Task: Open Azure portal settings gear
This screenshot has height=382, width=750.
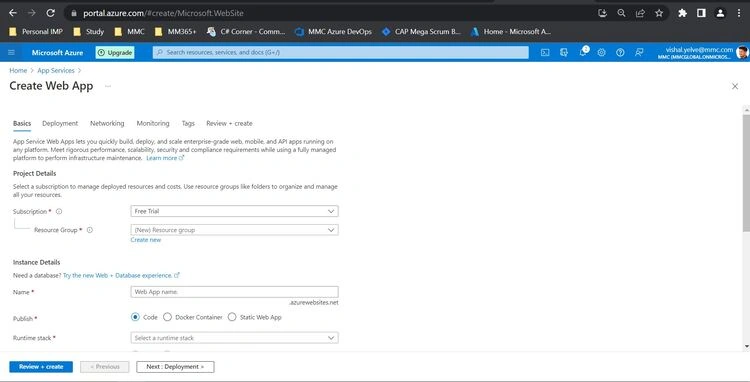Action: tap(601, 53)
